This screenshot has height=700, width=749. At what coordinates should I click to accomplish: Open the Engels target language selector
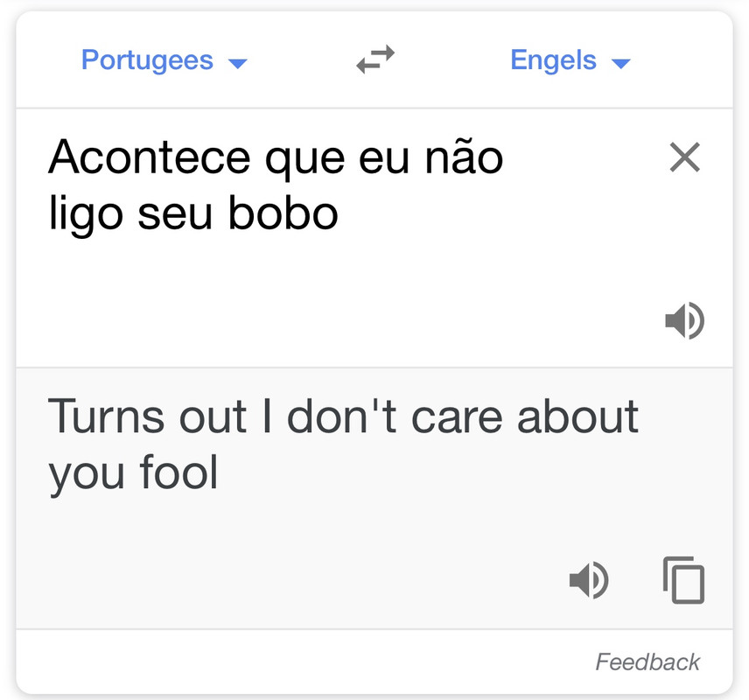(x=570, y=60)
